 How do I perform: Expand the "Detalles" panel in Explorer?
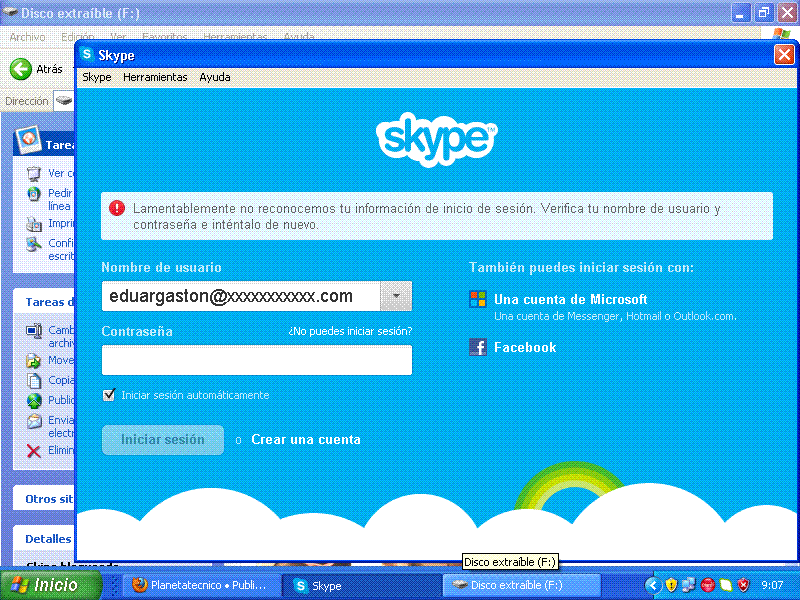click(x=44, y=539)
